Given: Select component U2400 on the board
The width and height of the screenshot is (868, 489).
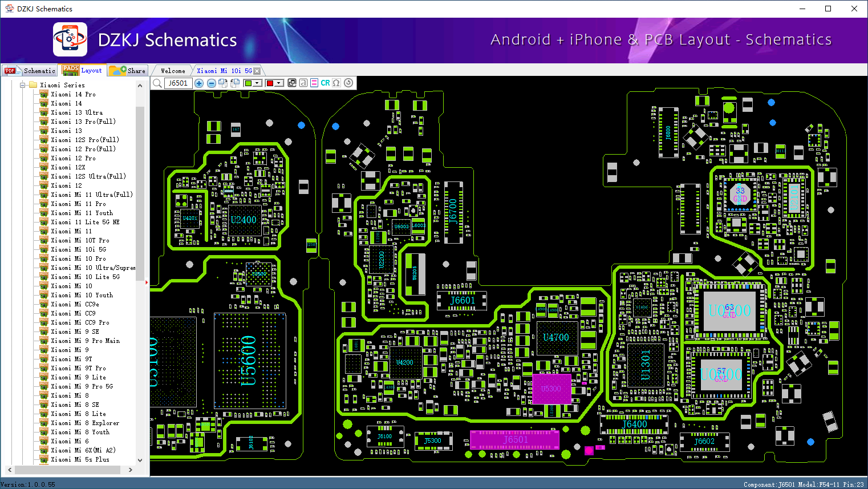Looking at the screenshot, I should tap(244, 220).
